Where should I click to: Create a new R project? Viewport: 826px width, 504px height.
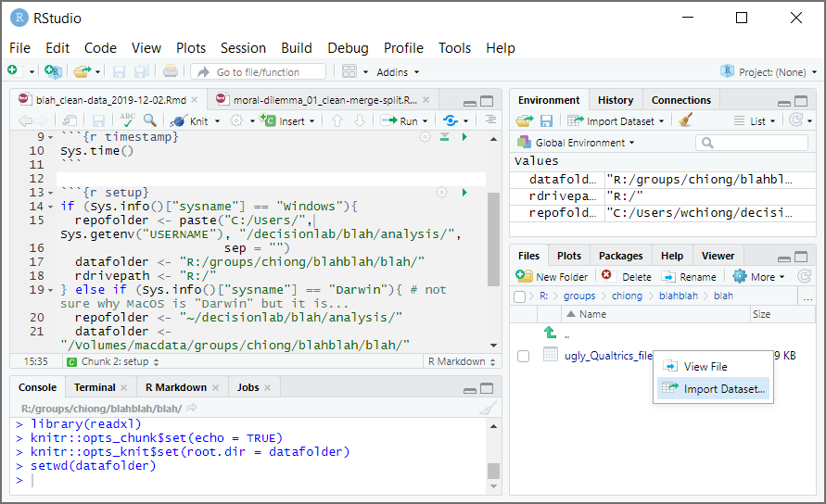pyautogui.click(x=53, y=71)
